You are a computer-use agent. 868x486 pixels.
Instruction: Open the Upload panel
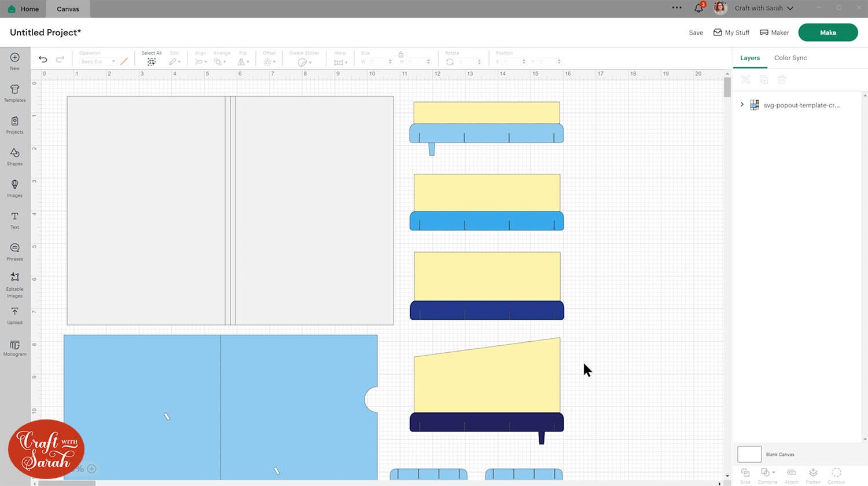point(14,316)
